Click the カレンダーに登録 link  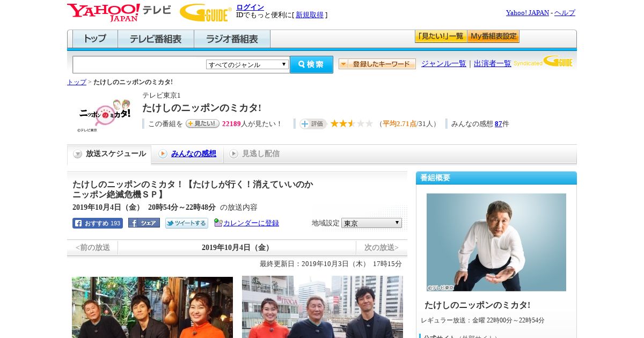click(x=251, y=223)
